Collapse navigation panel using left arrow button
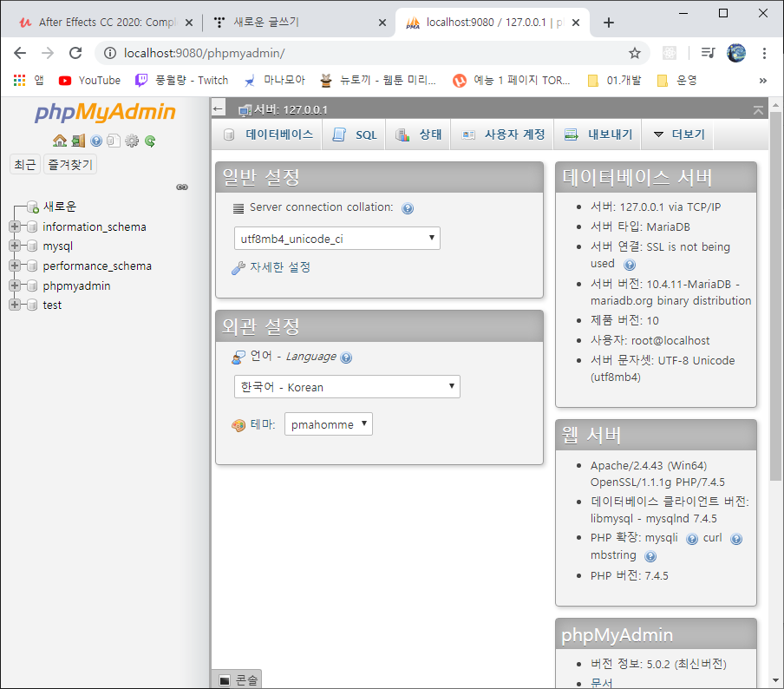 (x=218, y=109)
